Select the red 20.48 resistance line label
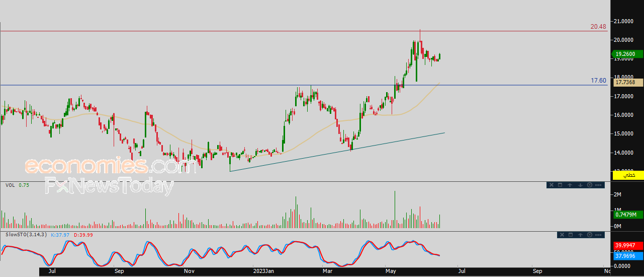 click(x=598, y=27)
